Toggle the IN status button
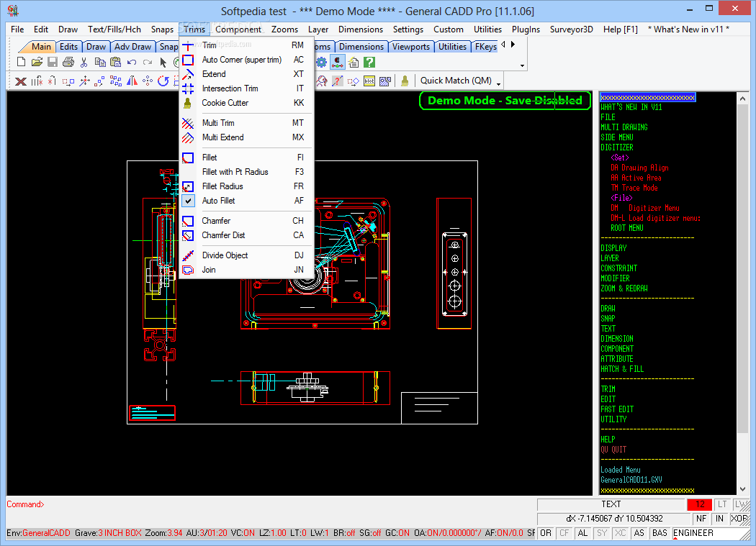This screenshot has width=756, height=546. (720, 519)
